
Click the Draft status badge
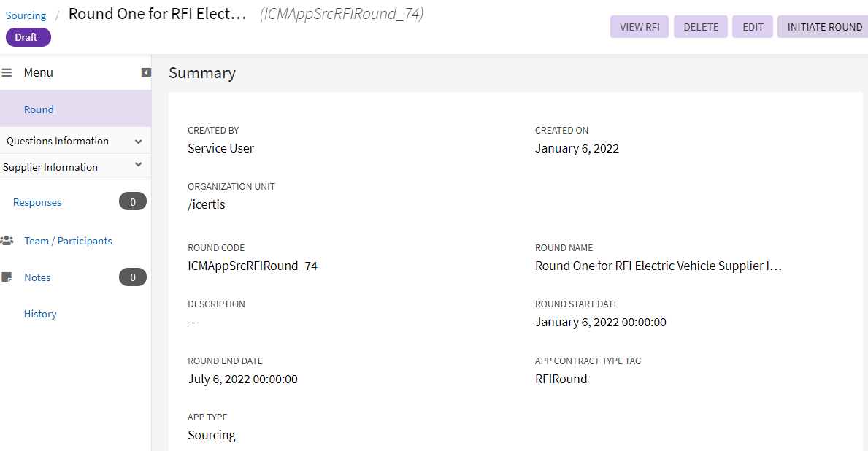pyautogui.click(x=28, y=37)
